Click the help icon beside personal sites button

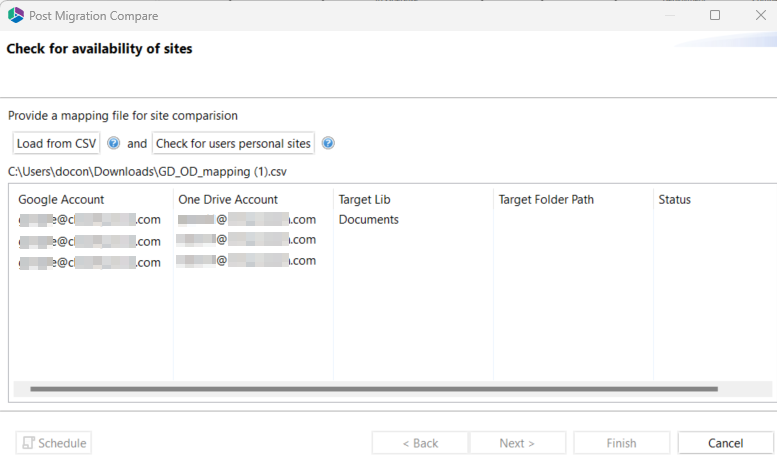328,144
